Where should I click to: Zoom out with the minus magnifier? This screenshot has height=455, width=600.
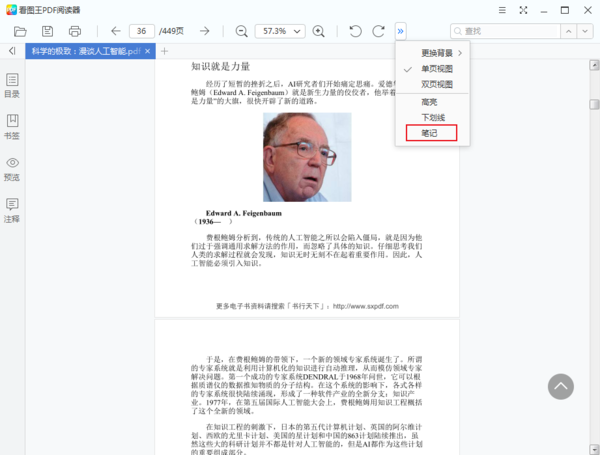[x=241, y=31]
